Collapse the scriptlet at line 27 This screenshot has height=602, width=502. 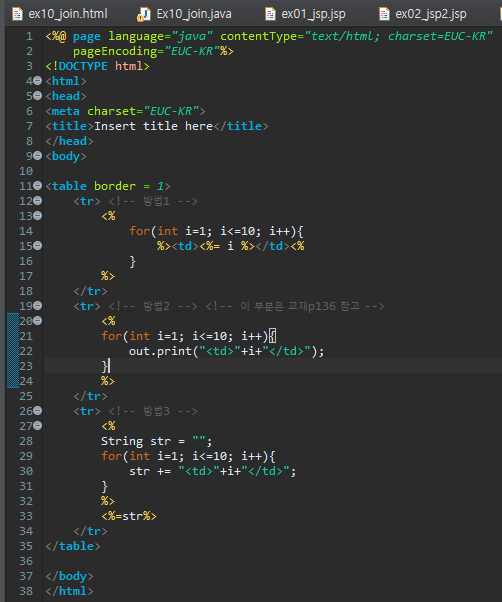coord(37,425)
